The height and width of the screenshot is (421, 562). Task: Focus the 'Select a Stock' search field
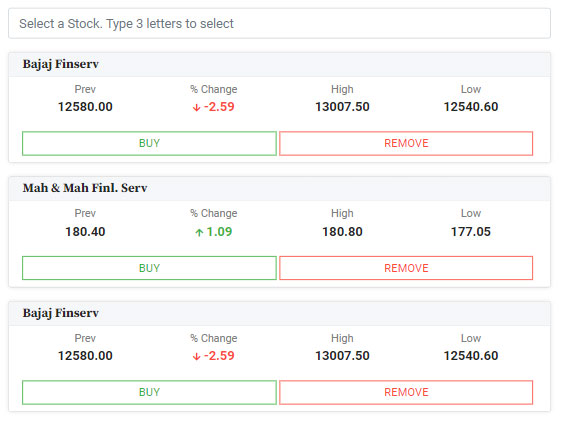click(x=279, y=24)
